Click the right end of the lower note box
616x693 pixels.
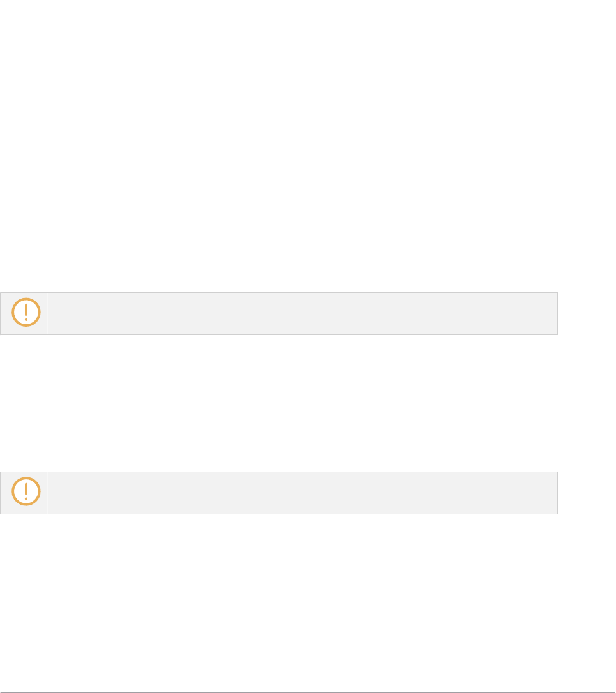pos(553,493)
